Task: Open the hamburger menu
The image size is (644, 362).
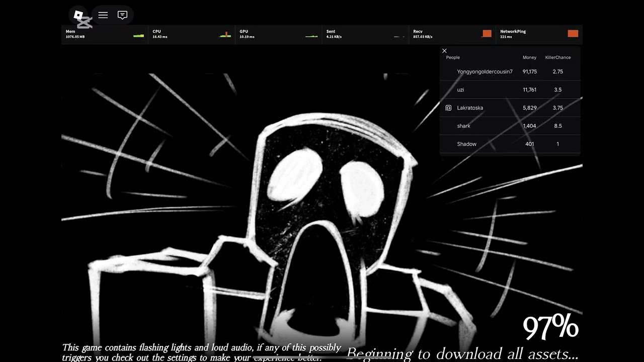Action: coord(103,15)
